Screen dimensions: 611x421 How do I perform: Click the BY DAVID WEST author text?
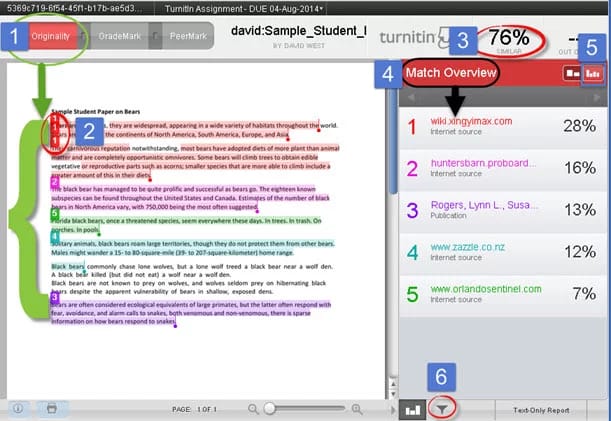pos(298,46)
